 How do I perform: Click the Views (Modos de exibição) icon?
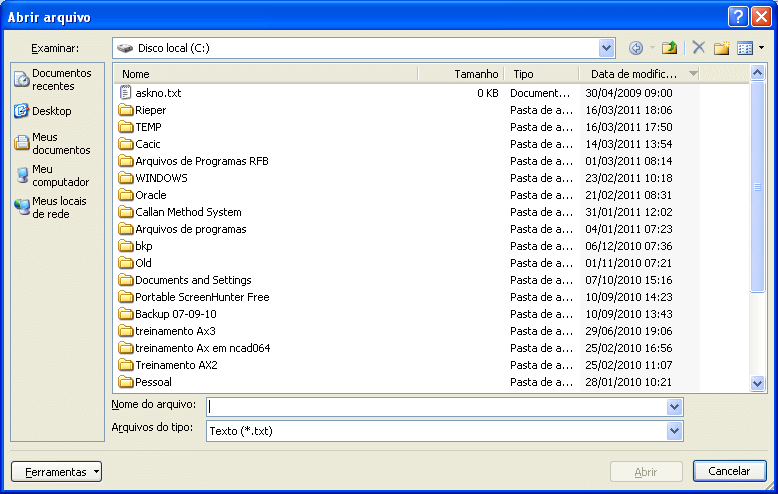click(x=744, y=48)
